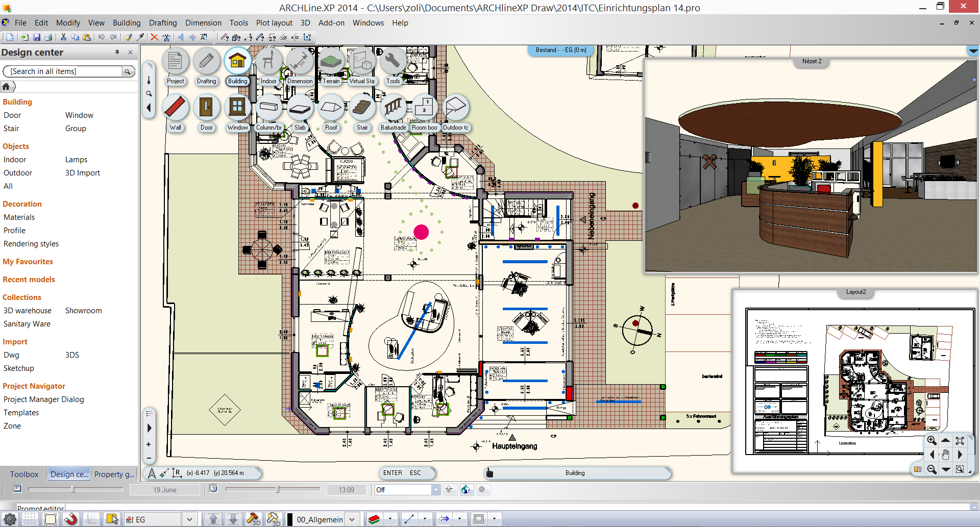
Task: Open the Building menu
Action: pos(127,23)
